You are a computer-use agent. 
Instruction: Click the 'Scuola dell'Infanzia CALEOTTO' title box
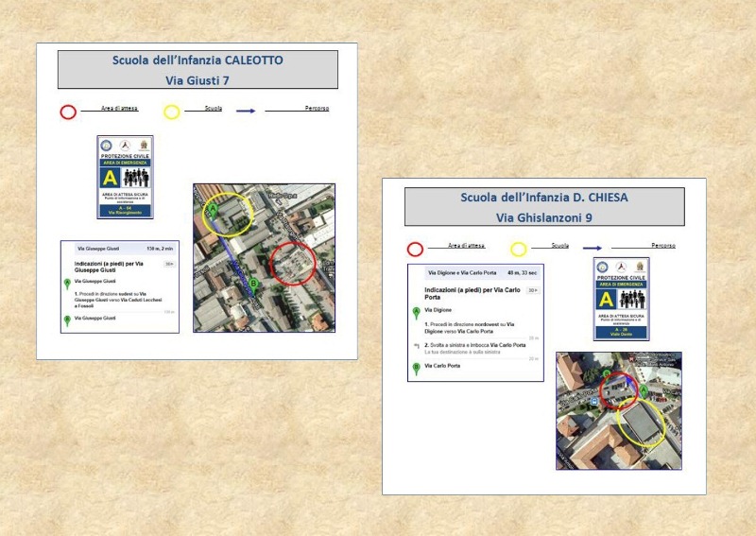[x=198, y=70]
